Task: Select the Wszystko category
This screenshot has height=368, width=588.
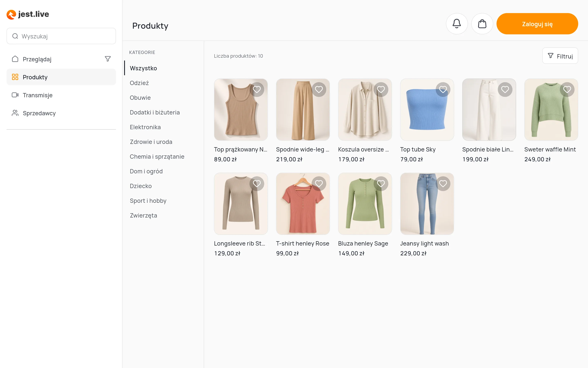Action: click(143, 68)
